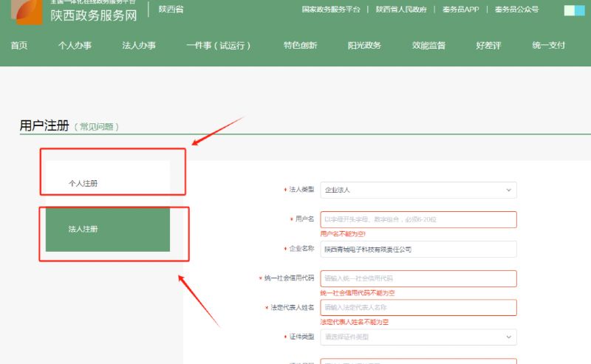Click the user avatar at top right
Image resolution: width=591 pixels, height=364 pixels.
tap(573, 10)
